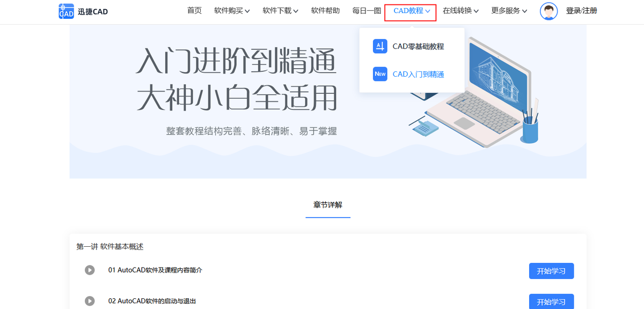Open lesson title 01 AutoCAD软件及课程内容简介
Screen dimensions: 644x309
pyautogui.click(x=155, y=270)
